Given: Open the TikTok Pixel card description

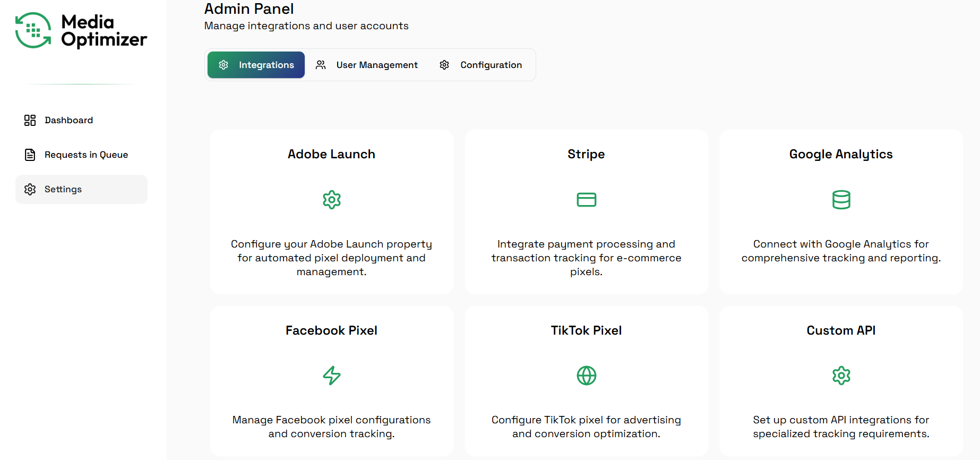Looking at the screenshot, I should click(x=586, y=427).
